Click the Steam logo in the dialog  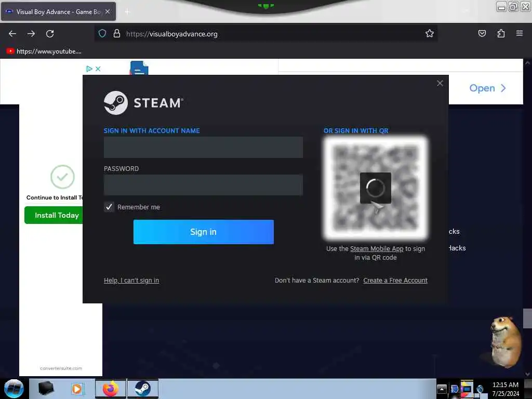click(x=143, y=103)
